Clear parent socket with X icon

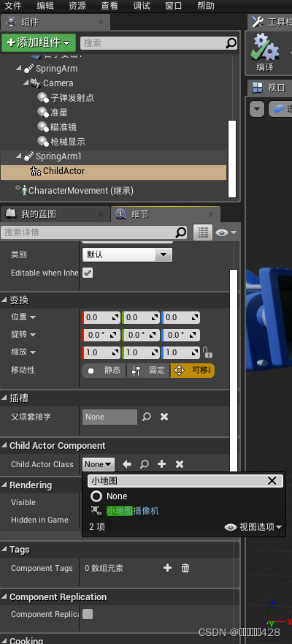(x=164, y=417)
